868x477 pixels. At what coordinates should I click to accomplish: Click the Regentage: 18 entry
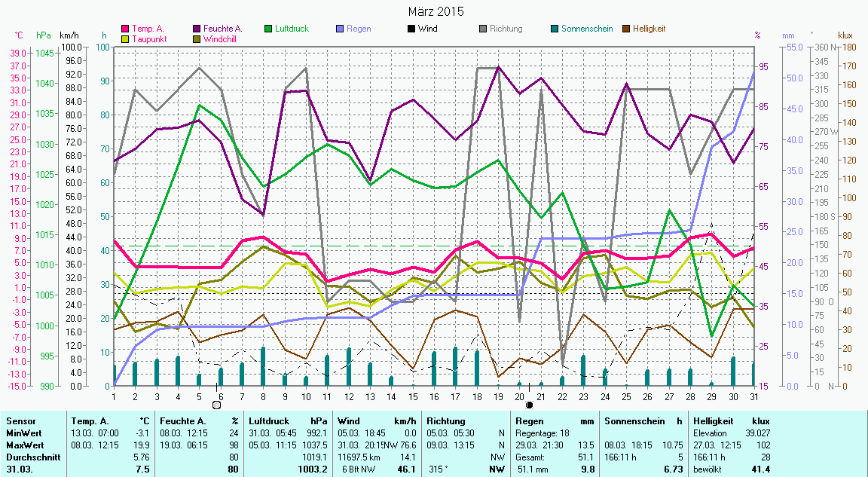point(542,433)
